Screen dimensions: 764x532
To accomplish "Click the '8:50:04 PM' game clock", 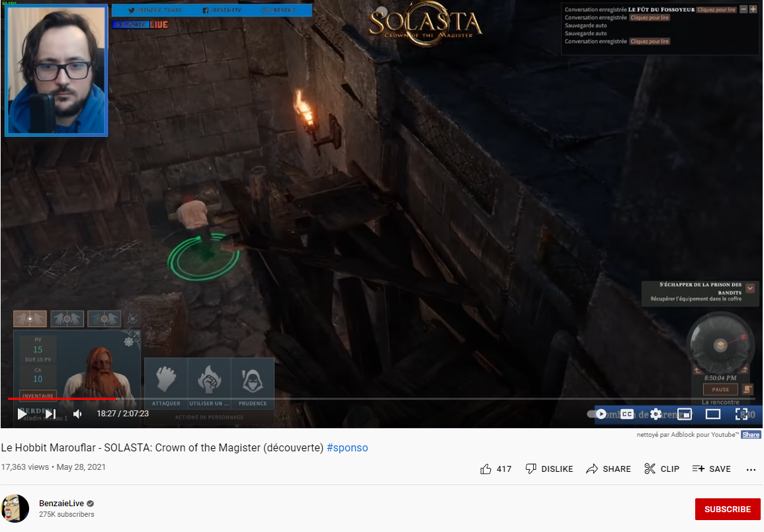I will coord(720,378).
